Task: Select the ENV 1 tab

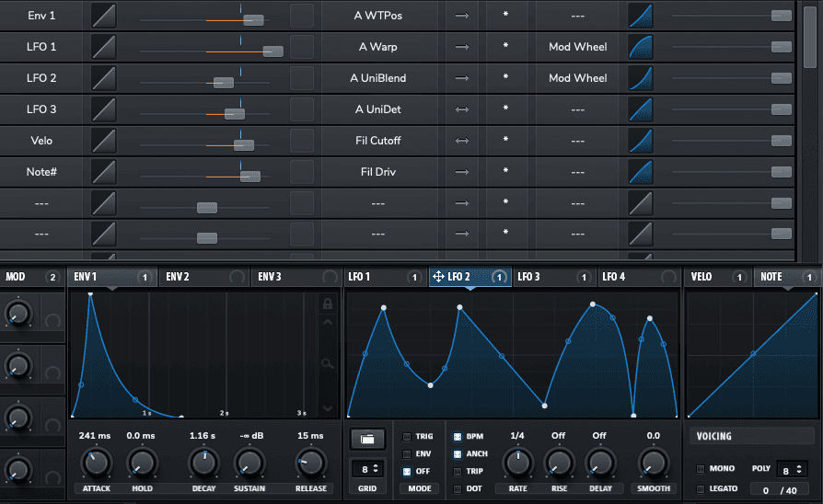Action: (x=112, y=277)
